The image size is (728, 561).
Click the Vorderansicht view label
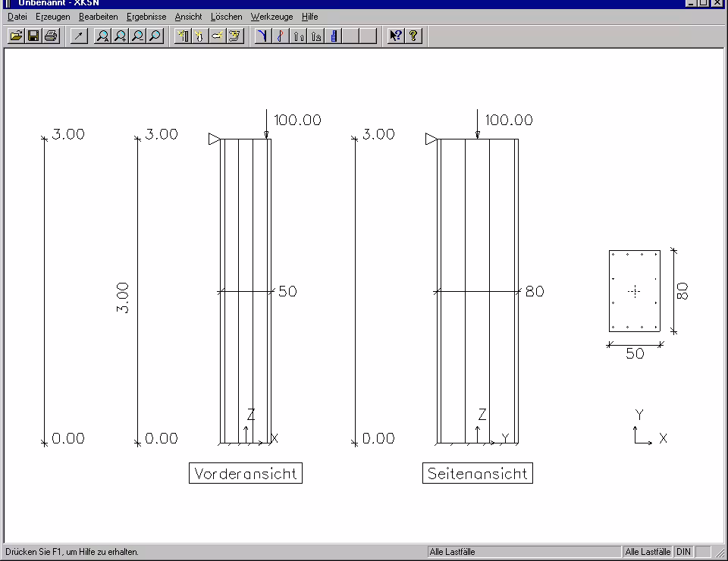(246, 474)
